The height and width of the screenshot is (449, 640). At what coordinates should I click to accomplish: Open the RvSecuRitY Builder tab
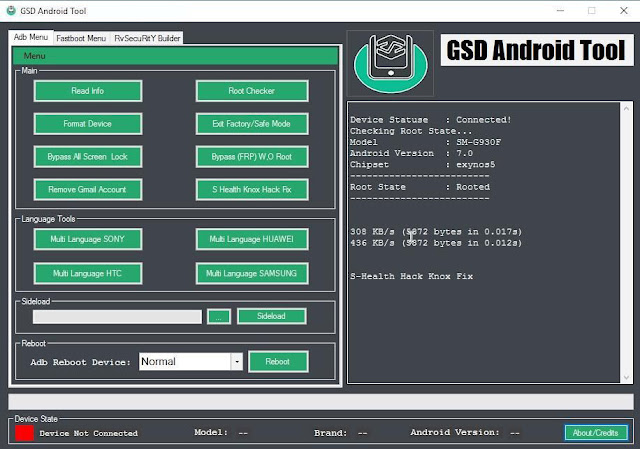click(147, 38)
